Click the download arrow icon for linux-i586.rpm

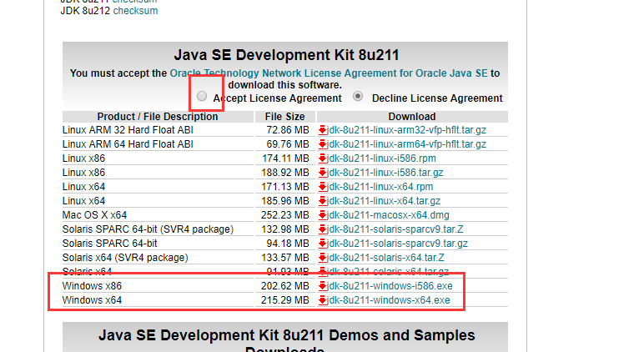coord(322,158)
